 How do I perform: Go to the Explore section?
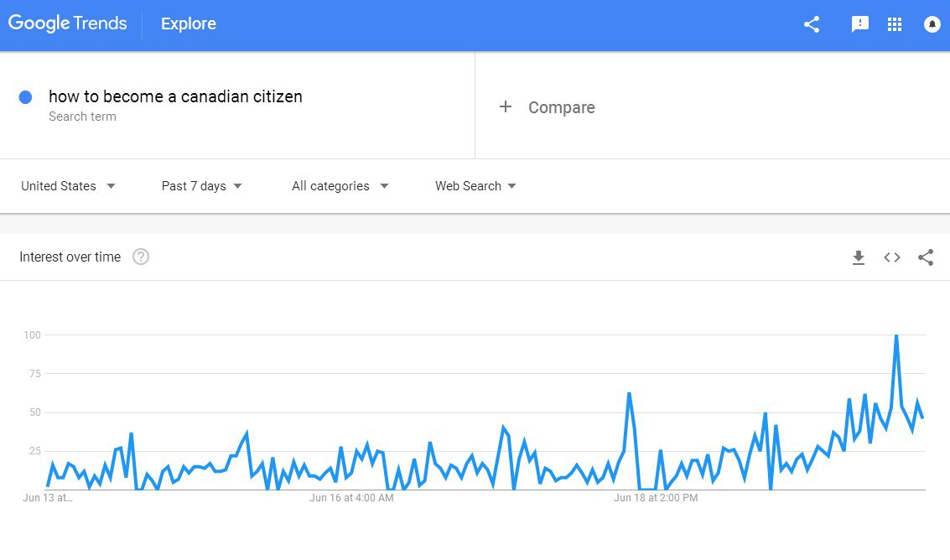coord(189,23)
